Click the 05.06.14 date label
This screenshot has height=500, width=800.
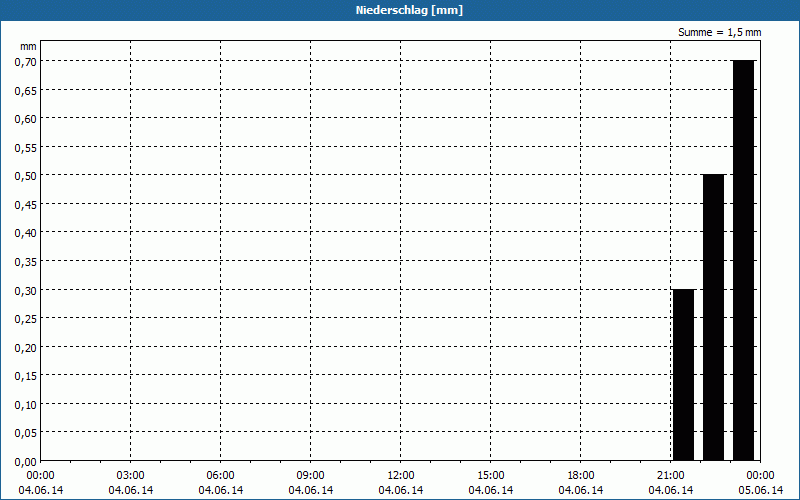(761, 490)
